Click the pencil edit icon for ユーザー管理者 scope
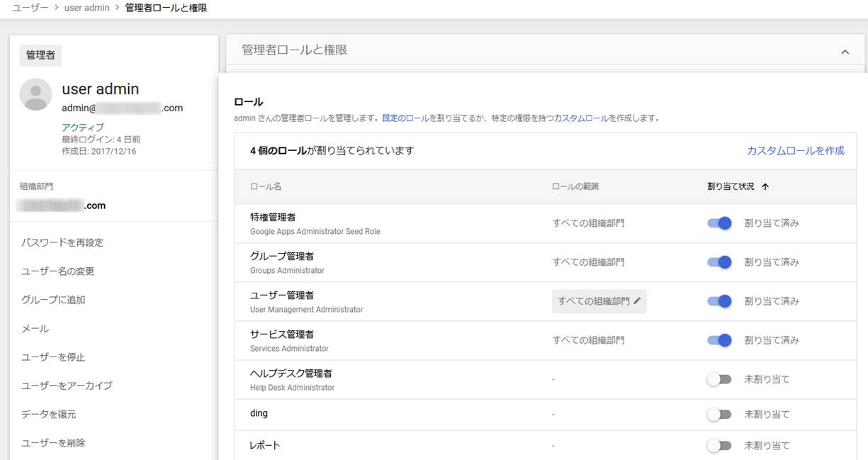Viewport: 868px width, 460px height. (637, 301)
